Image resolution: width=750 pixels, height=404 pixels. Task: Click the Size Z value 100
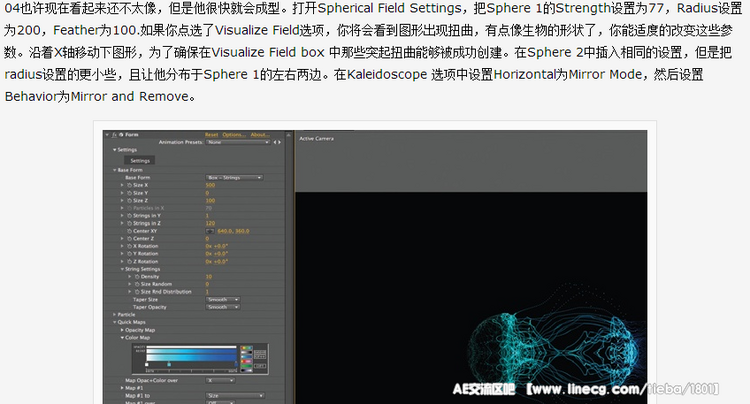[x=210, y=200]
